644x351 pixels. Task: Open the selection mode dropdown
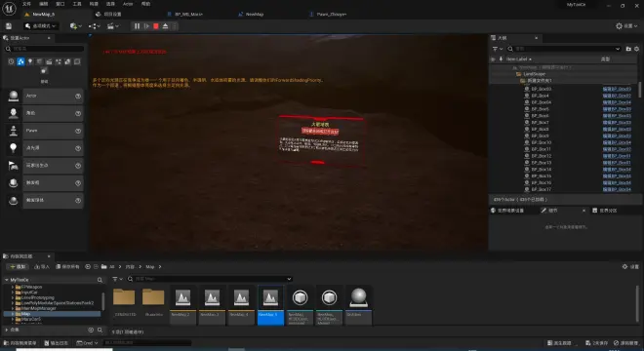click(40, 26)
